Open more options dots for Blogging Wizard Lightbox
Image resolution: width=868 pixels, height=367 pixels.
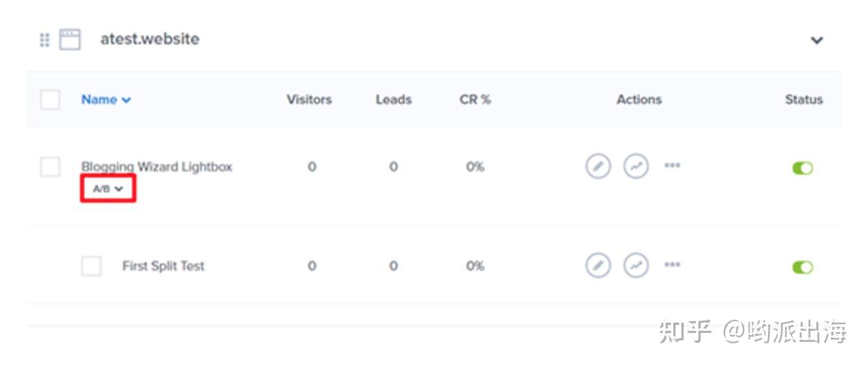point(672,166)
